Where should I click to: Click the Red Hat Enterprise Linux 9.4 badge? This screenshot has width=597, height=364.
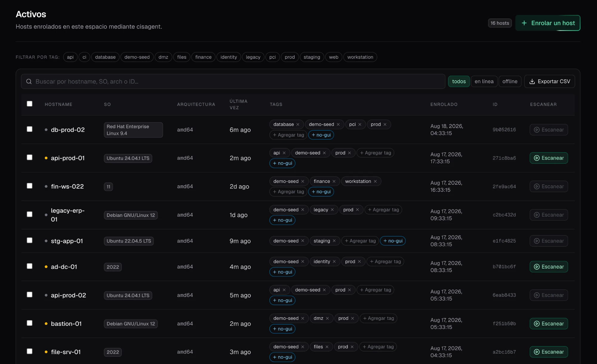[133, 130]
